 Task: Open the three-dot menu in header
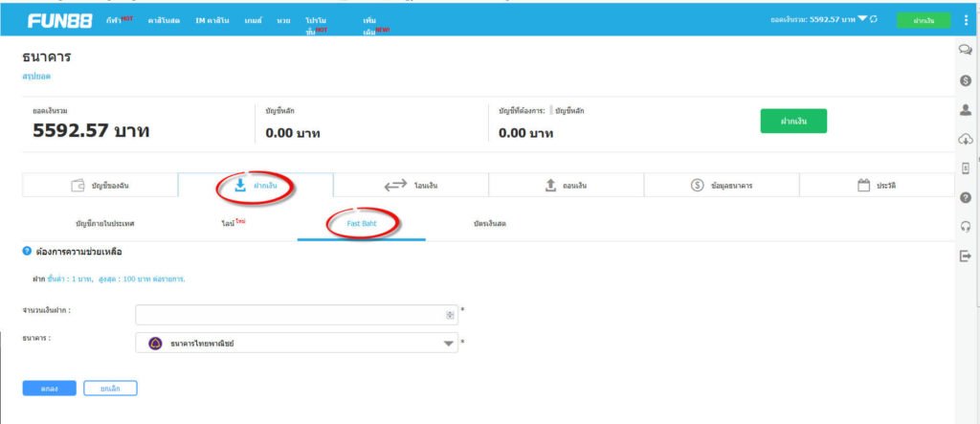click(x=965, y=20)
